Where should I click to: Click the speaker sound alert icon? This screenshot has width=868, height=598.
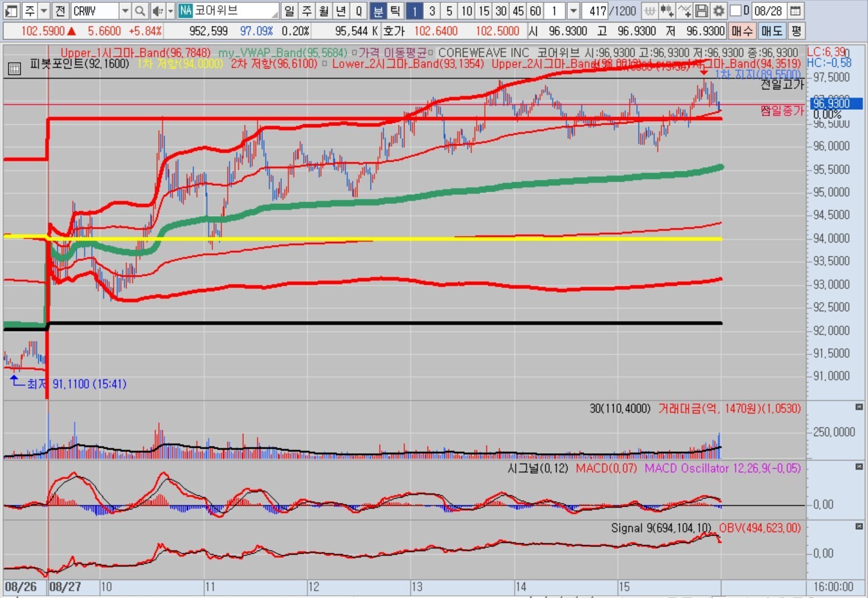(158, 11)
